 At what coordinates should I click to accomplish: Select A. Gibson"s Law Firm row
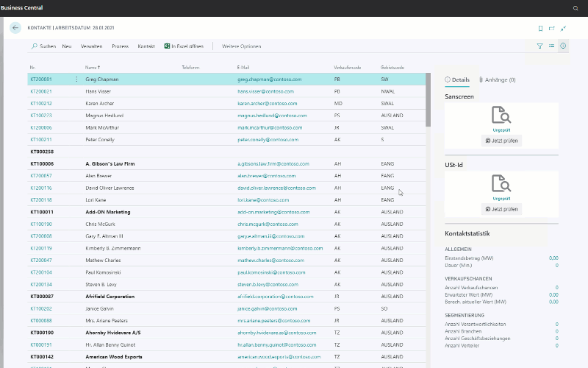226,163
